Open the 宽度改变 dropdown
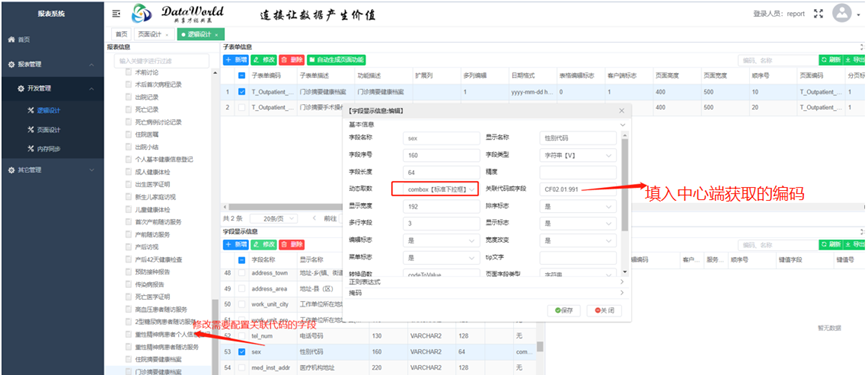The width and height of the screenshot is (868, 375). pos(577,241)
